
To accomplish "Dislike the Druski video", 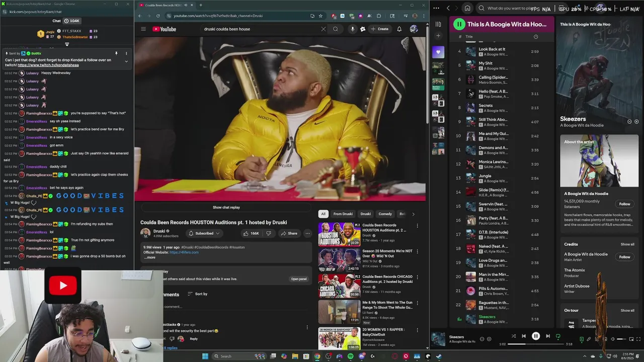I will tap(269, 233).
